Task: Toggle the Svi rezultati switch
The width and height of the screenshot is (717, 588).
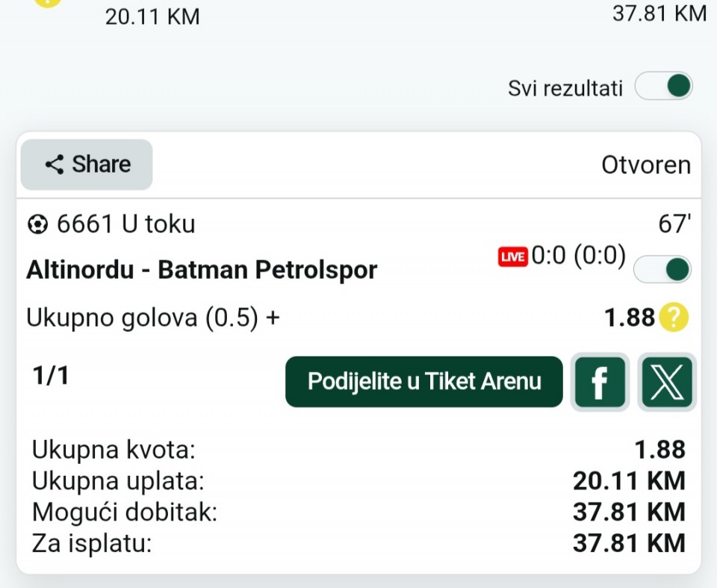Action: pos(663,86)
